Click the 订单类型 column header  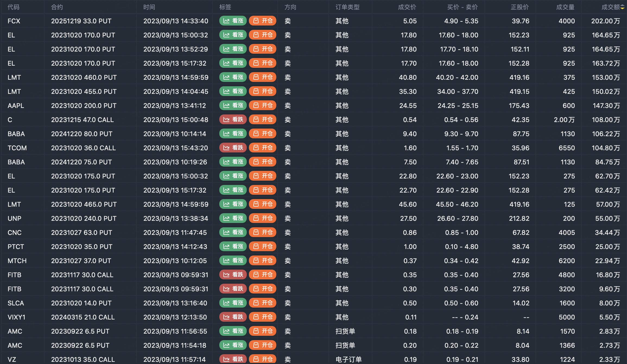(x=347, y=7)
